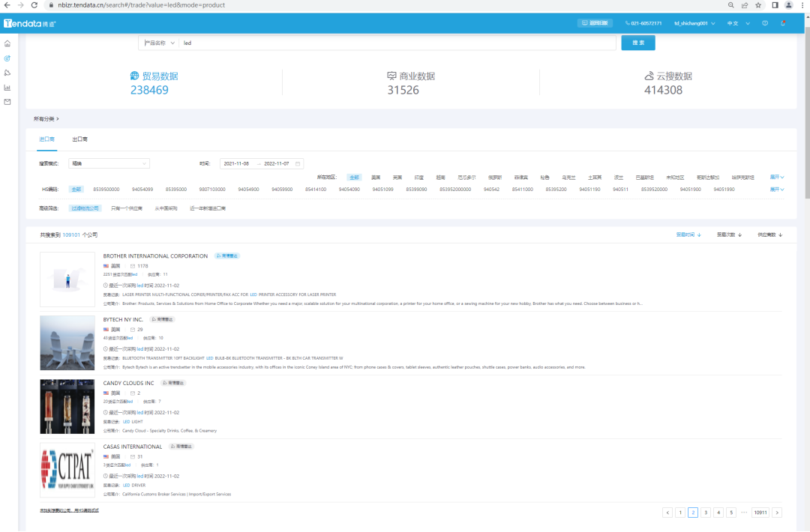Open the notification bell in header

coord(783,23)
